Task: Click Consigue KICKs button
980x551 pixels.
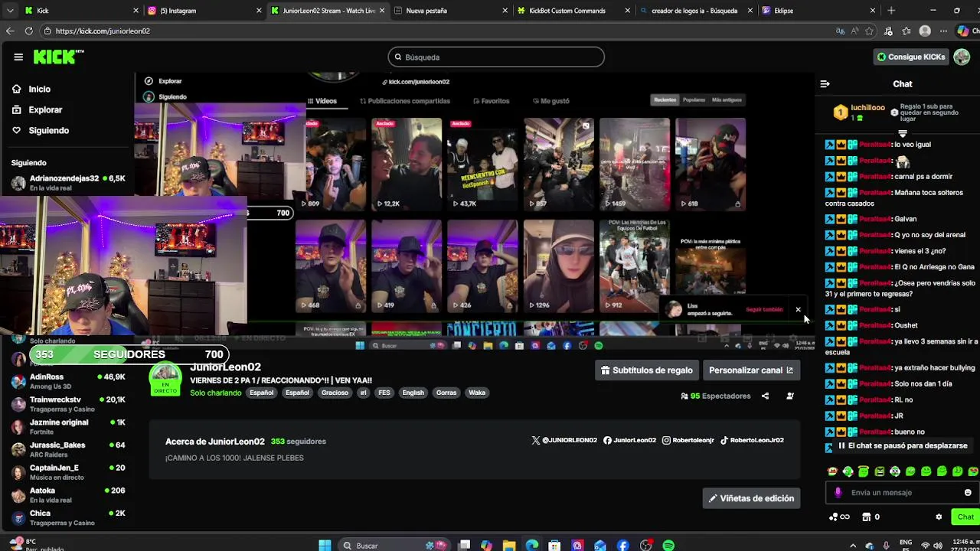Action: click(x=911, y=57)
